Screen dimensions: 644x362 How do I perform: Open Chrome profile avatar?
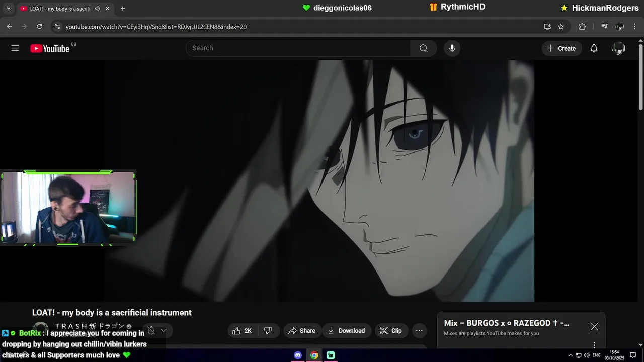click(x=620, y=27)
